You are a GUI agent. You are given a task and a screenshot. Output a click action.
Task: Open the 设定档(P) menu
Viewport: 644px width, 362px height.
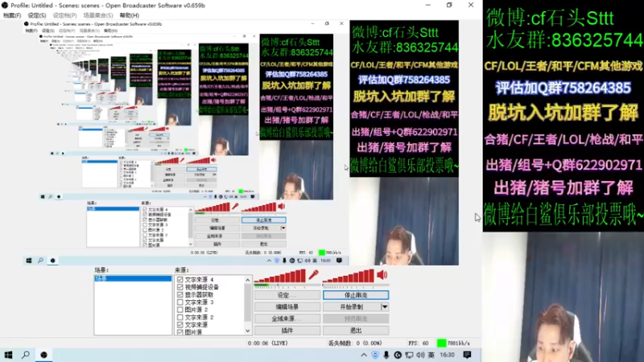click(x=64, y=15)
